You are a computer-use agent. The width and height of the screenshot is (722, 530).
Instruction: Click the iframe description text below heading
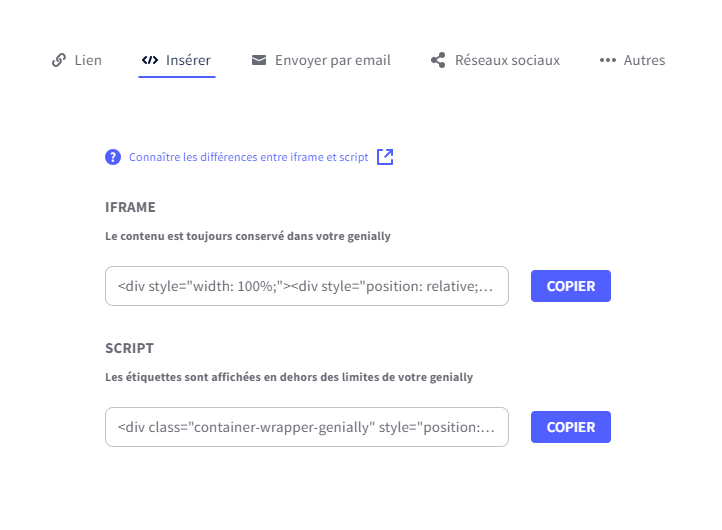pyautogui.click(x=247, y=237)
